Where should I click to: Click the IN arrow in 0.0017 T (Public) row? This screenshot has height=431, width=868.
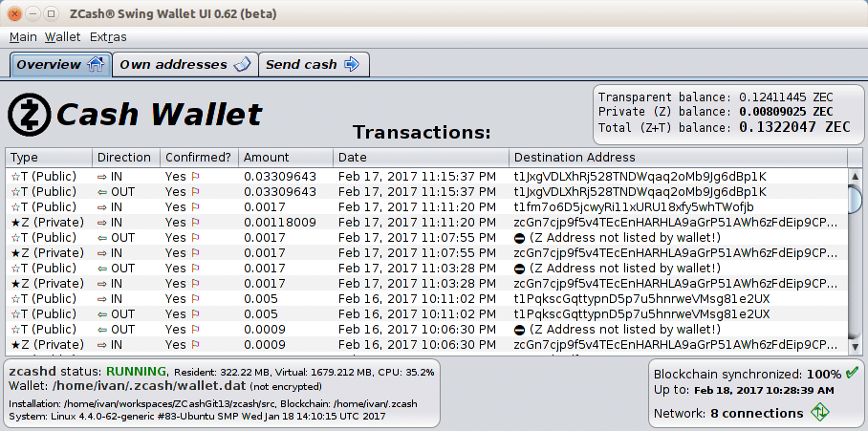tap(102, 207)
